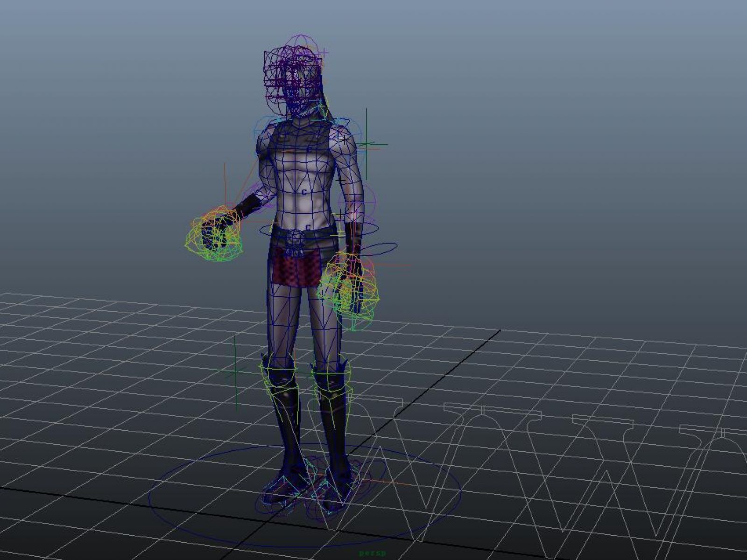
Task: Select the green locator cross beside the knee
Action: (x=235, y=371)
